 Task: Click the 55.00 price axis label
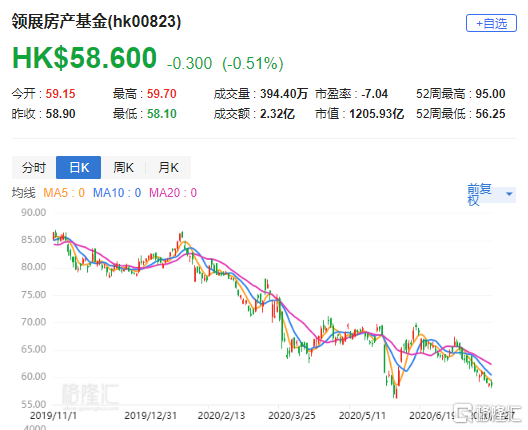click(33, 404)
